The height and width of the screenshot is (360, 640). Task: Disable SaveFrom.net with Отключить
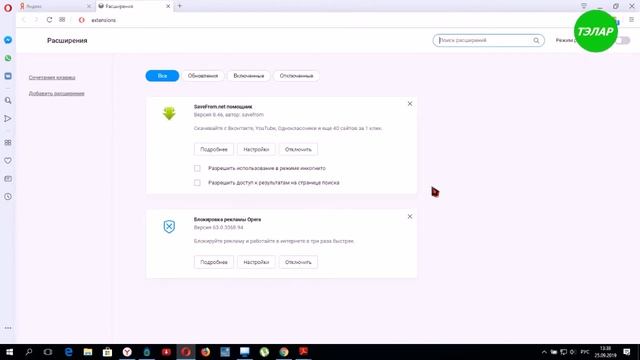(298, 149)
